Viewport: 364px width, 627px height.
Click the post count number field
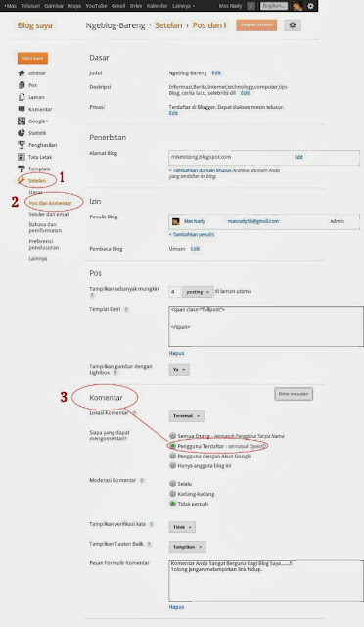click(x=174, y=292)
